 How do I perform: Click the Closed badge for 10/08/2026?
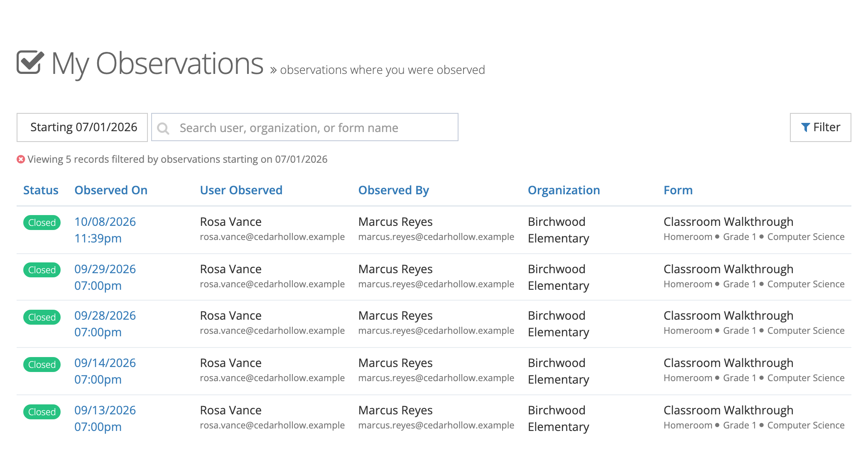[42, 223]
